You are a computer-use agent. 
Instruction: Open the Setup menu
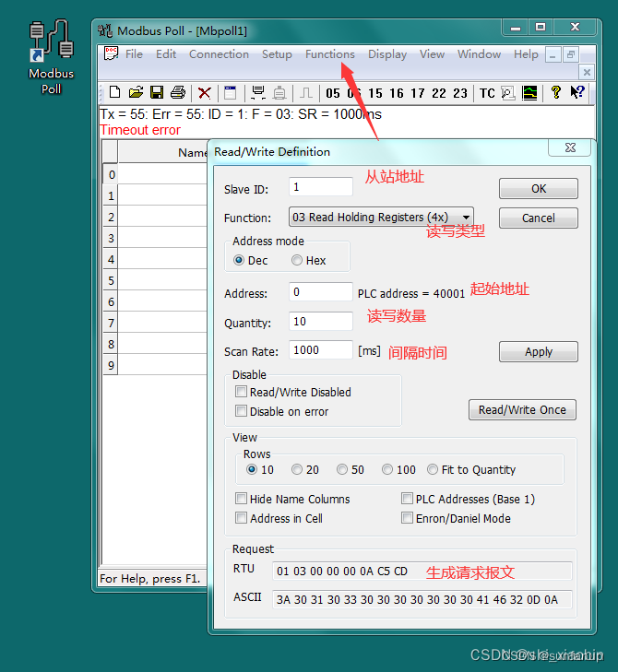(x=277, y=54)
